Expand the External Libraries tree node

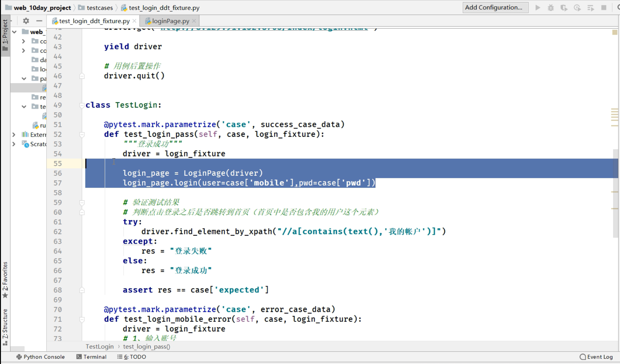(14, 135)
